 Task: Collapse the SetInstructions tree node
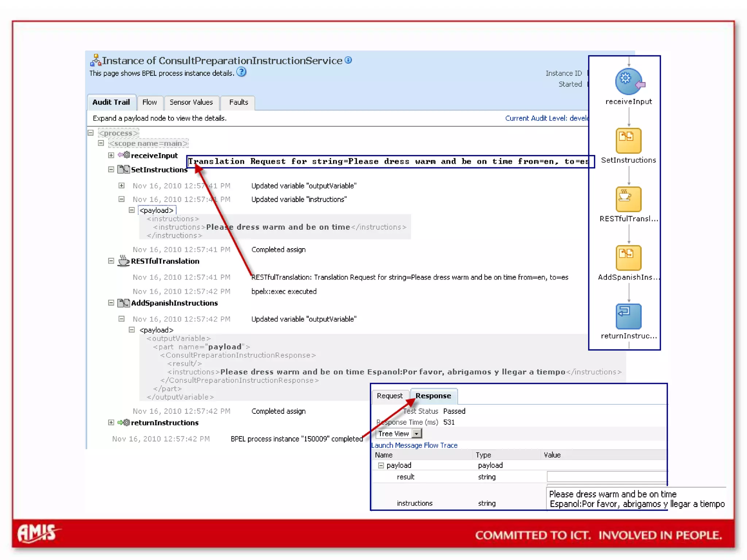(111, 170)
